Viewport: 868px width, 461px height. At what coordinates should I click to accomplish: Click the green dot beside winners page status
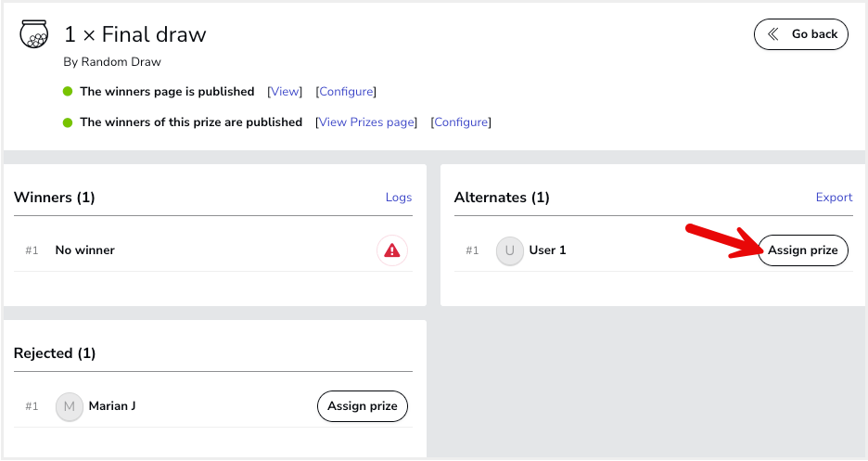click(68, 91)
